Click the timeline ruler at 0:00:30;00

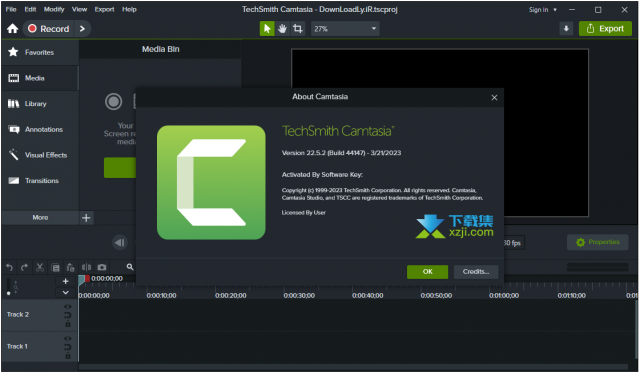tap(299, 295)
